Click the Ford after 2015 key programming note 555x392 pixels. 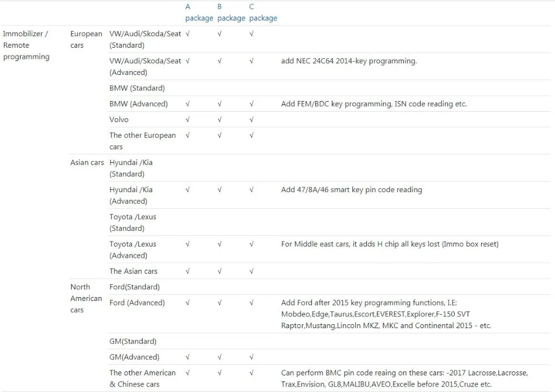pyautogui.click(x=386, y=314)
